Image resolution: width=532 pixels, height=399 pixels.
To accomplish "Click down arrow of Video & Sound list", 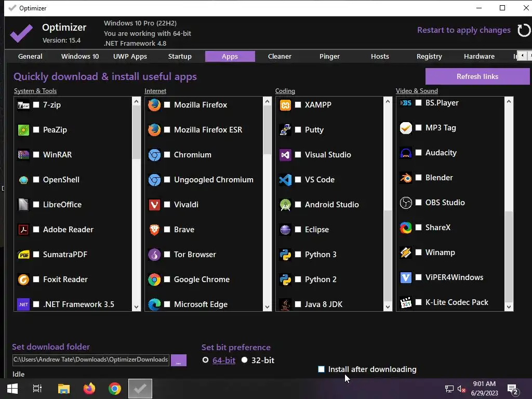I will tap(509, 307).
